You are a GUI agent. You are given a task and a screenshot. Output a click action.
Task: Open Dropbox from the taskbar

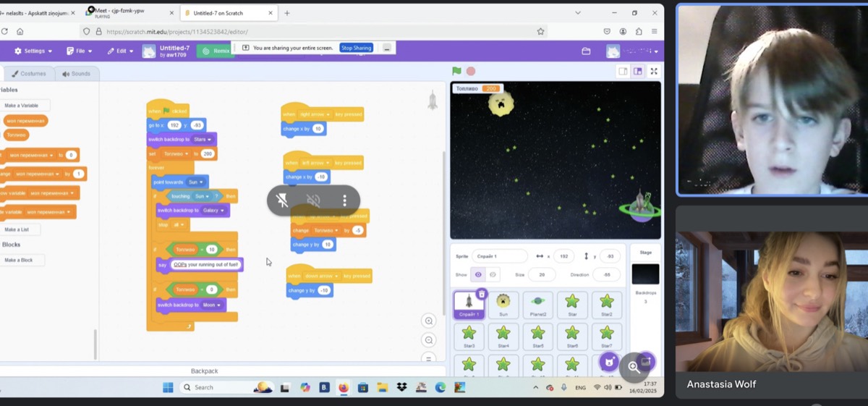401,387
